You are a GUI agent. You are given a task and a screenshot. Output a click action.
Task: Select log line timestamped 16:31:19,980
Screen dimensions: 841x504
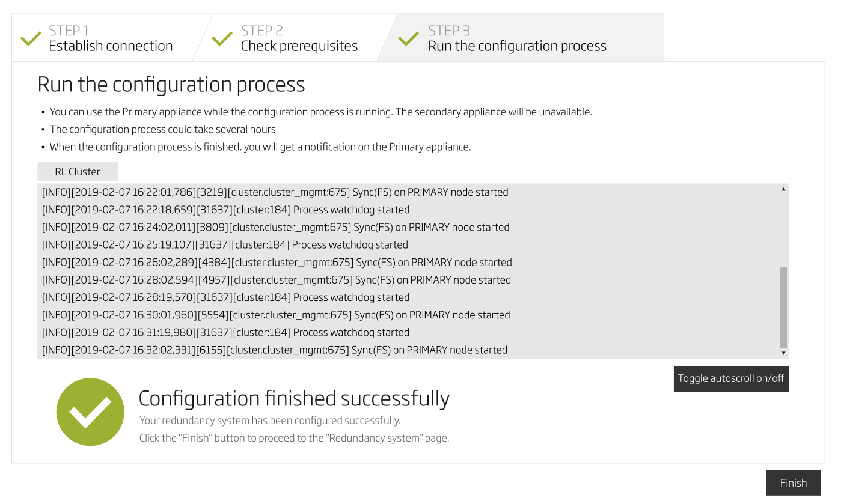click(225, 332)
